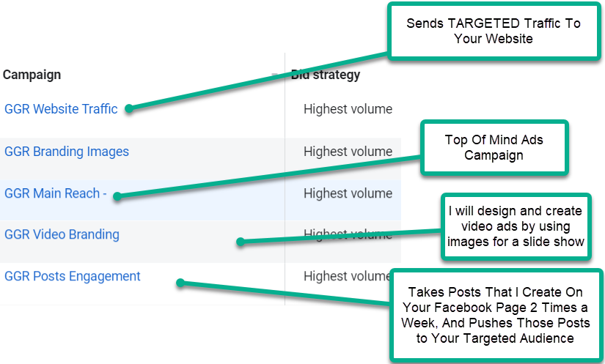Select the Branding Images row's bid strategy value
Image resolution: width=605 pixels, height=364 pixels.
pyautogui.click(x=348, y=152)
